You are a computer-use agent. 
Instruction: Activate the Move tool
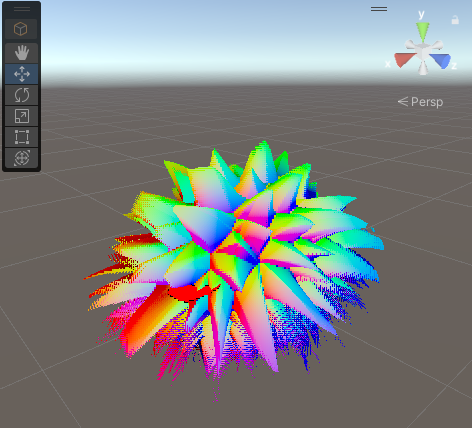tap(22, 74)
